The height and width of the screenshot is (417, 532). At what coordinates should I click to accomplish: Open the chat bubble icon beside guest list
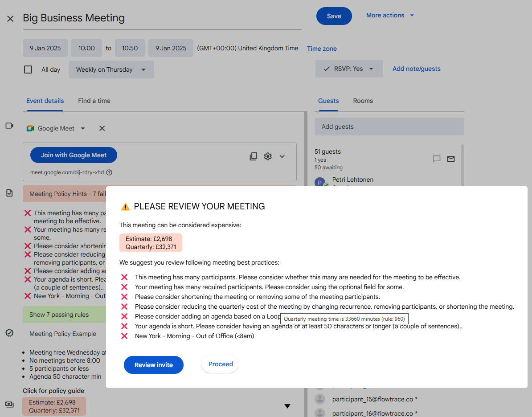[436, 159]
